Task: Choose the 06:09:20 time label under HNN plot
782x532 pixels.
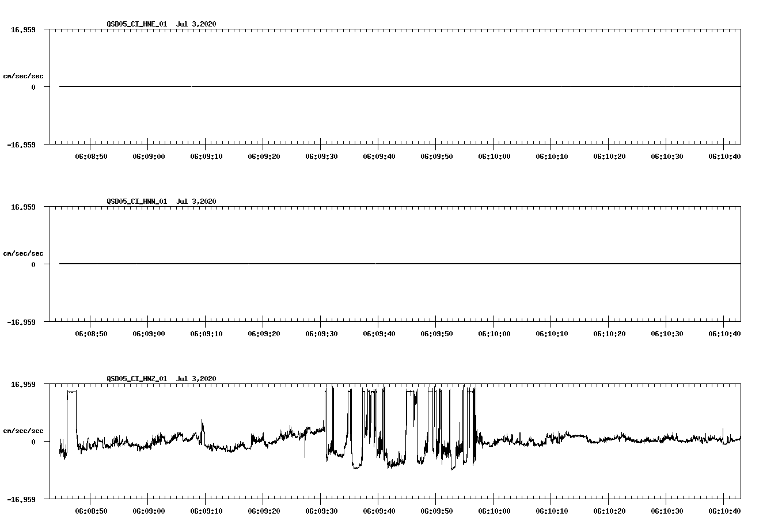Action: pos(264,334)
